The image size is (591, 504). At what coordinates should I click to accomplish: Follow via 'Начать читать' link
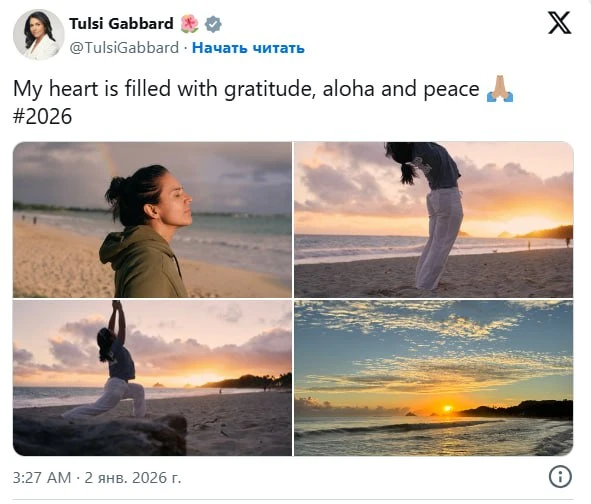click(x=248, y=48)
